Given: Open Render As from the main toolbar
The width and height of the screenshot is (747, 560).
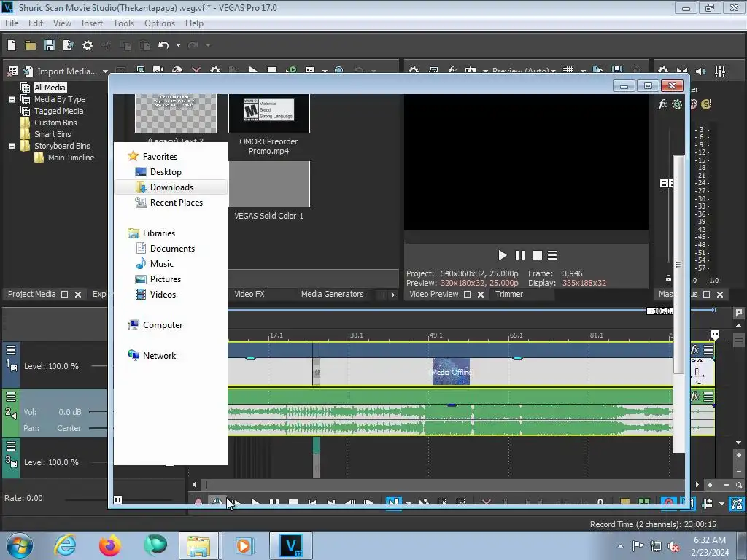Looking at the screenshot, I should [x=69, y=45].
